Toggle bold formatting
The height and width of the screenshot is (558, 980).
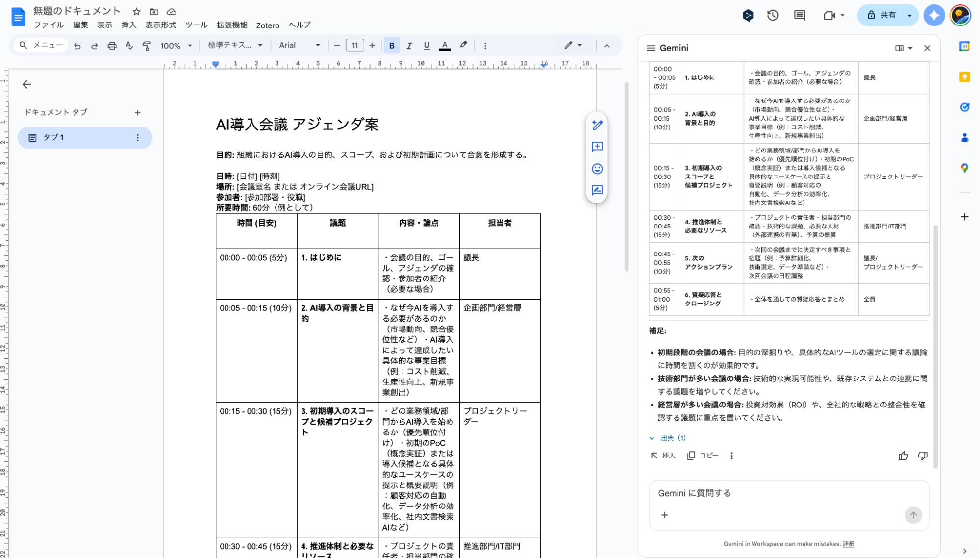click(391, 45)
